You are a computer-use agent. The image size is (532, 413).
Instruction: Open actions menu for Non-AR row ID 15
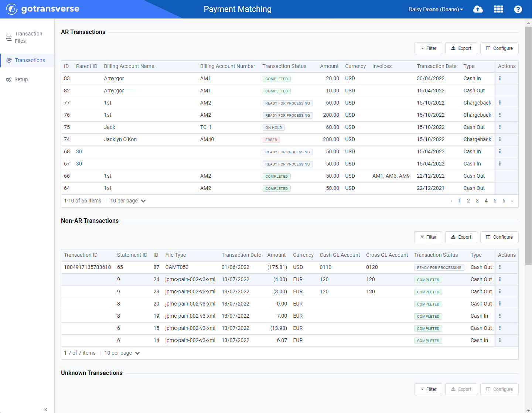tap(500, 328)
